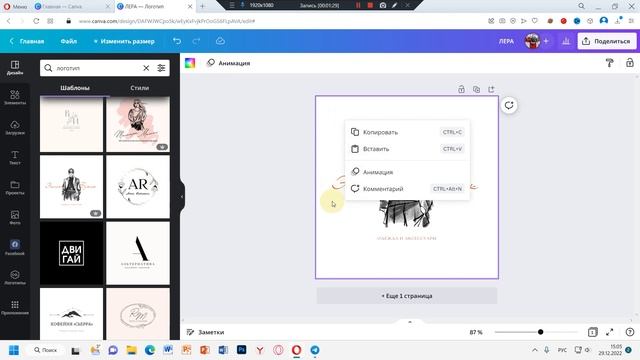
Task: Redo the last action
Action: pos(196,41)
